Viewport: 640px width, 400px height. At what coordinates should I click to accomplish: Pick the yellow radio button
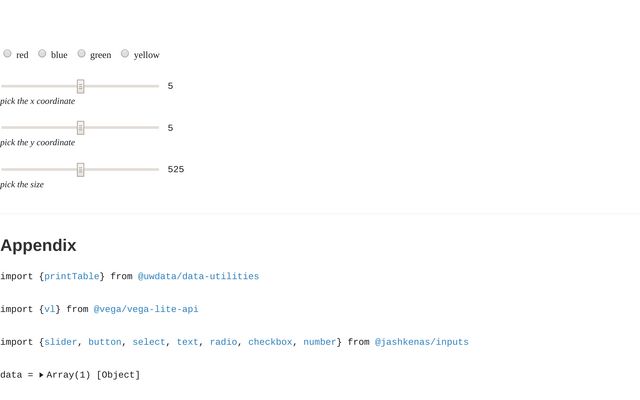[125, 53]
